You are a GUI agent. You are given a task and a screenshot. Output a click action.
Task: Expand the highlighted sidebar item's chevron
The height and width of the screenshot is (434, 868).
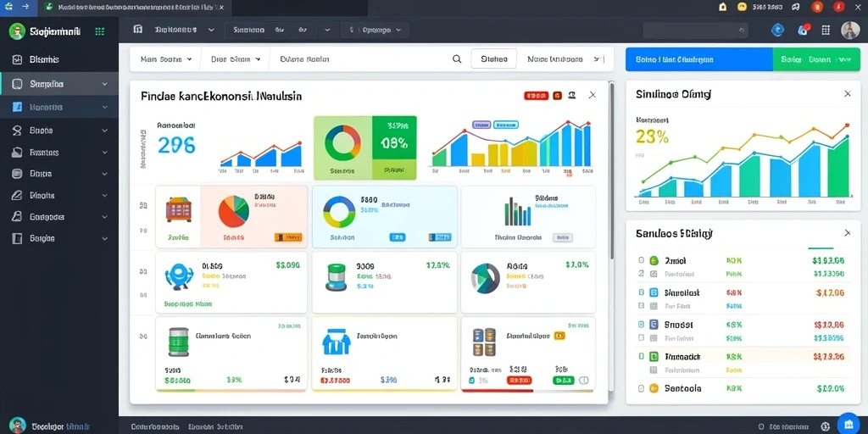click(x=104, y=84)
